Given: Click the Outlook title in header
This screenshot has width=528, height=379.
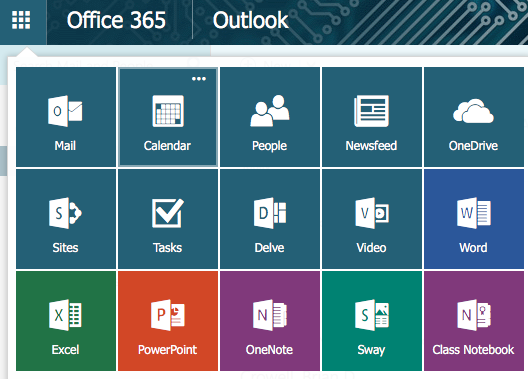Looking at the screenshot, I should pyautogui.click(x=251, y=20).
